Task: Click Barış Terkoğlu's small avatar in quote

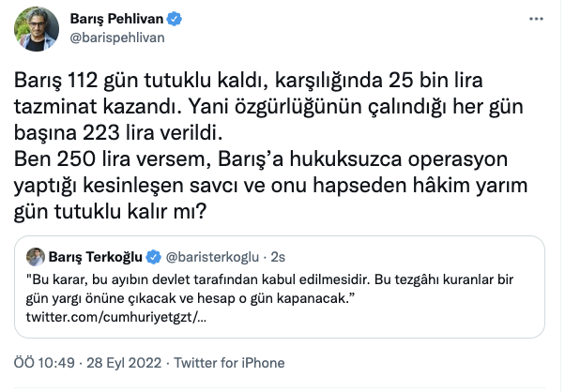Action: 37,256
